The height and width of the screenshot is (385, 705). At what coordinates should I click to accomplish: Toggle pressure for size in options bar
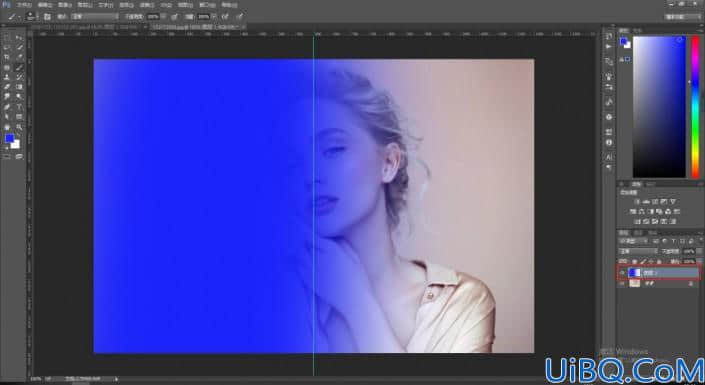240,17
